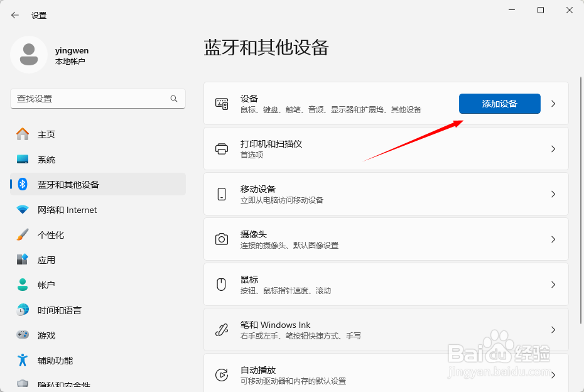Click the mouse icon on 鼠标 row

point(221,284)
